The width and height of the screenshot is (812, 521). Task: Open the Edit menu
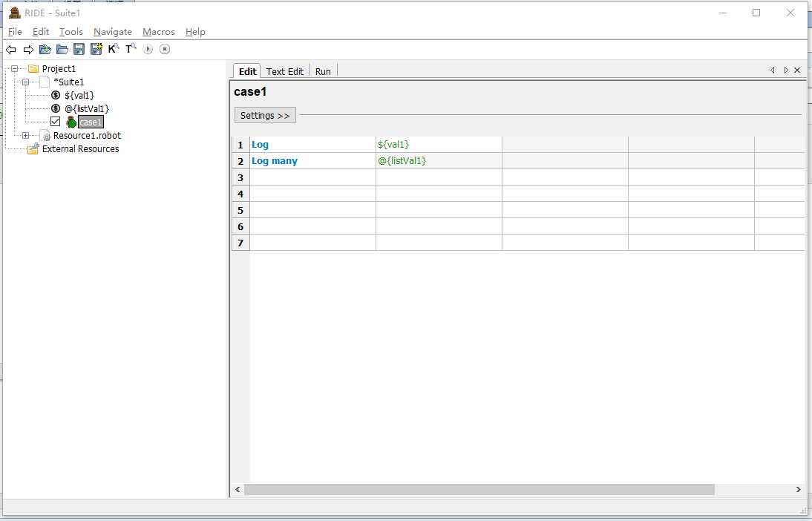pos(41,32)
